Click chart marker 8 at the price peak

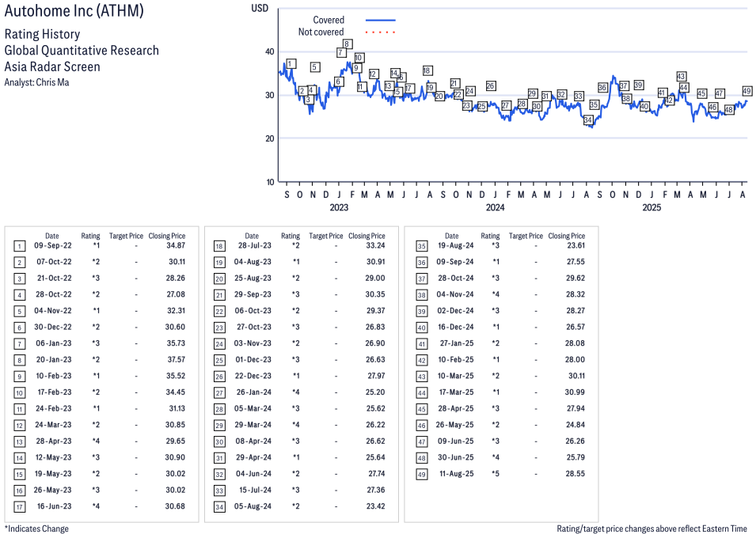click(x=347, y=44)
